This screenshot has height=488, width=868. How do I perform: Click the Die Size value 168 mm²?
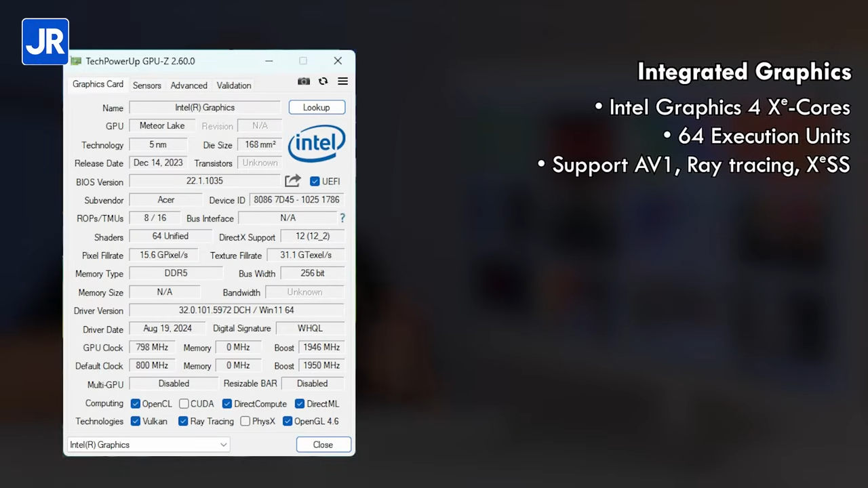260,145
